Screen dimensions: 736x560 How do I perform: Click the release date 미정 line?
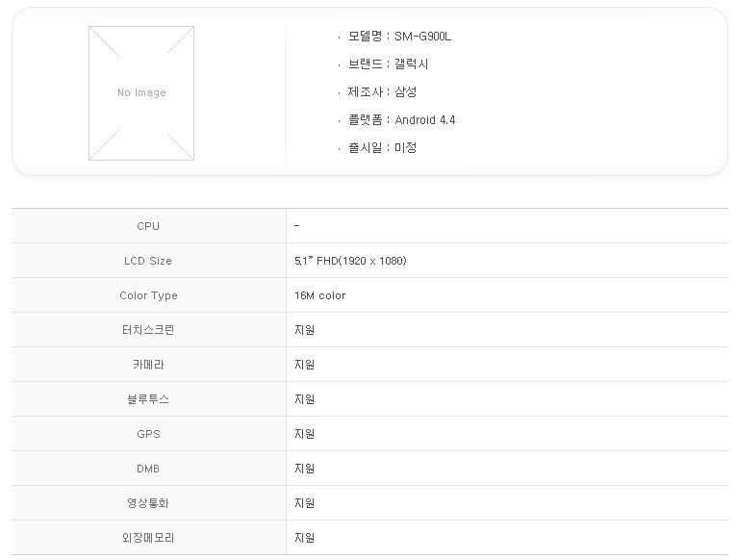pos(382,147)
